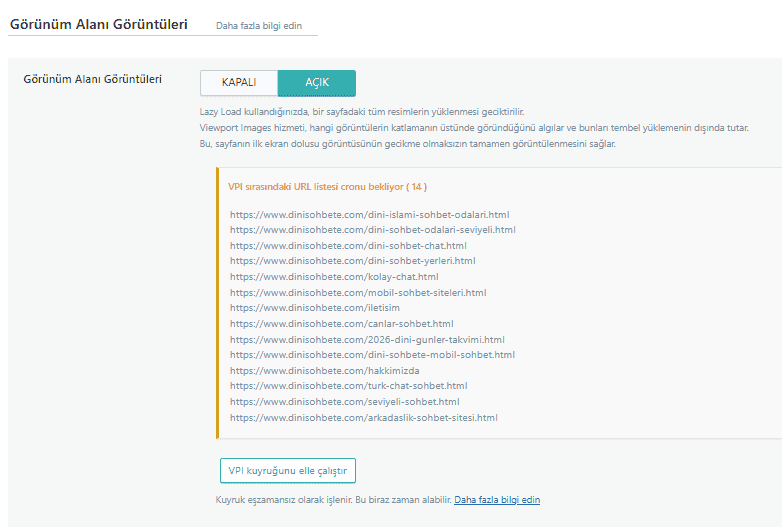Click the mobil-sohbet-siteleri.html URL
This screenshot has width=782, height=532.
coord(358,293)
